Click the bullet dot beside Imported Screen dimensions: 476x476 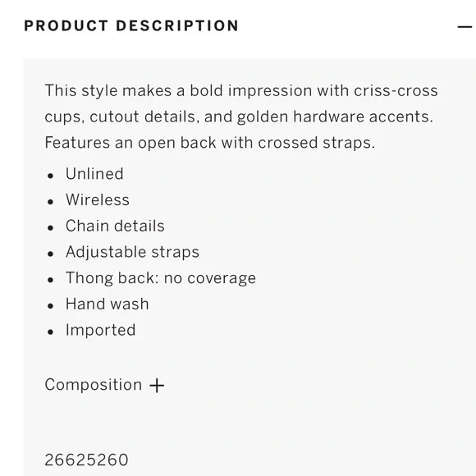(50, 332)
